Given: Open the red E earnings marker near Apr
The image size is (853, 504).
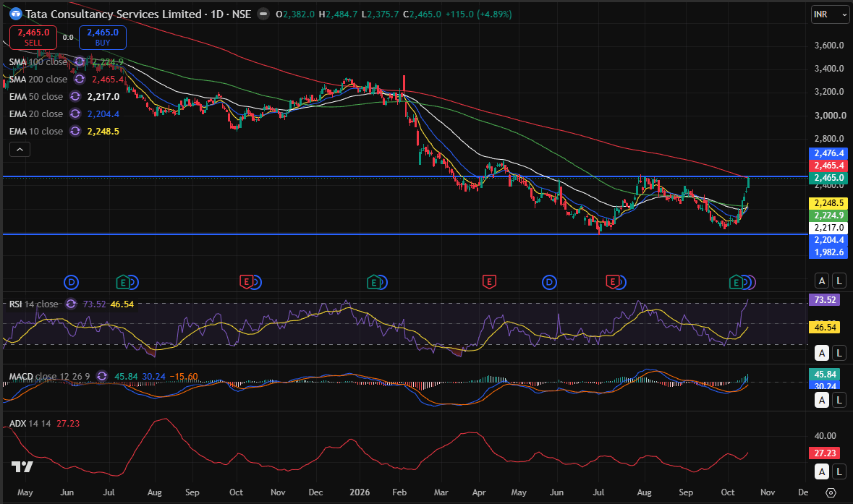Looking at the screenshot, I should point(489,282).
